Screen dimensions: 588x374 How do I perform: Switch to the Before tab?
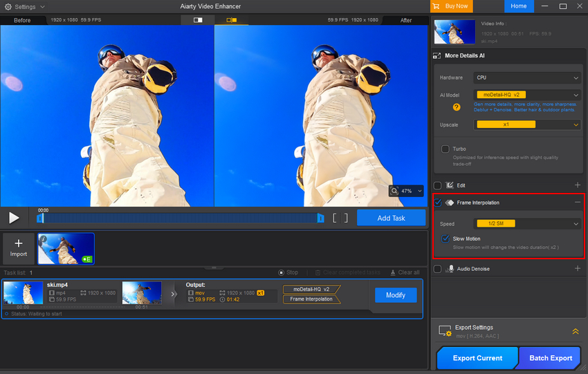pyautogui.click(x=22, y=20)
